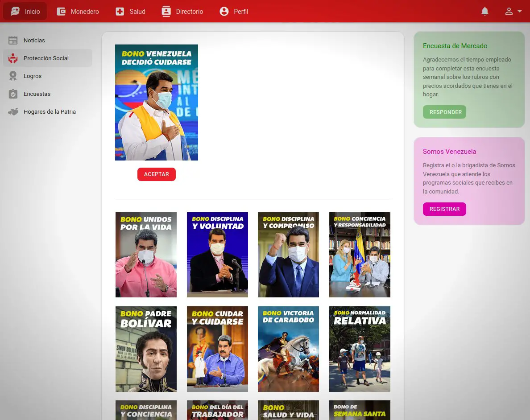
Task: Click the Directorio contacts icon
Action: tap(166, 12)
